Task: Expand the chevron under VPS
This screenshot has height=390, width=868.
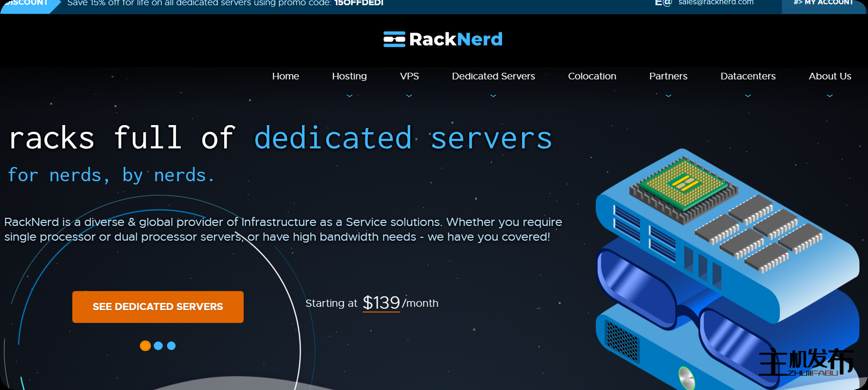Action: [x=409, y=96]
